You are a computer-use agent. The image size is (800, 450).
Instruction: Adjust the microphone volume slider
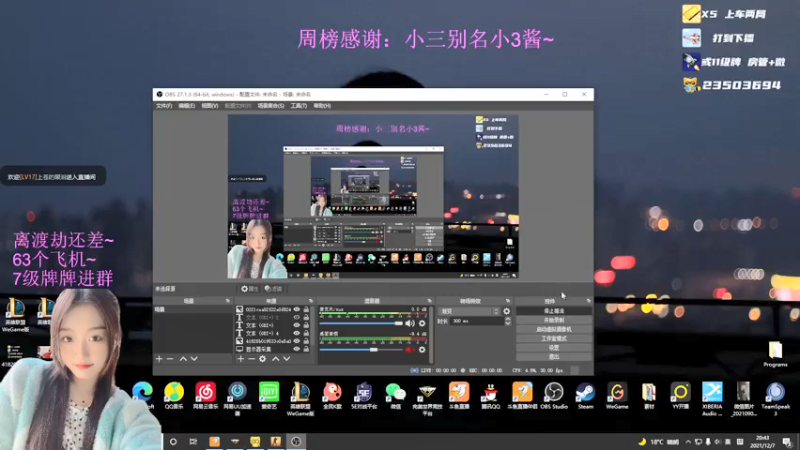coord(361,323)
